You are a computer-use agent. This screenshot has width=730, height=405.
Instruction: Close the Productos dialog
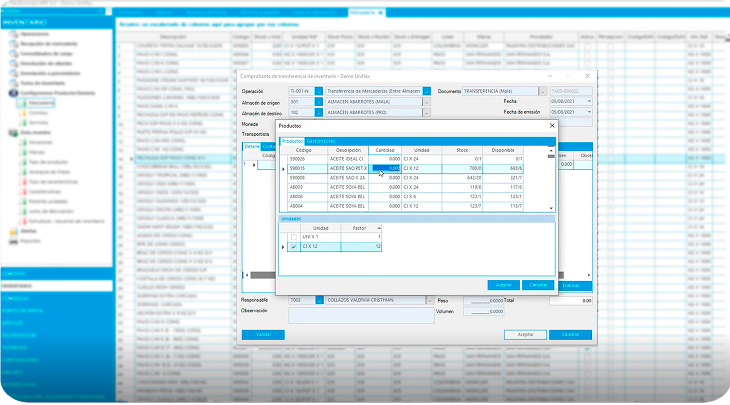tap(551, 127)
